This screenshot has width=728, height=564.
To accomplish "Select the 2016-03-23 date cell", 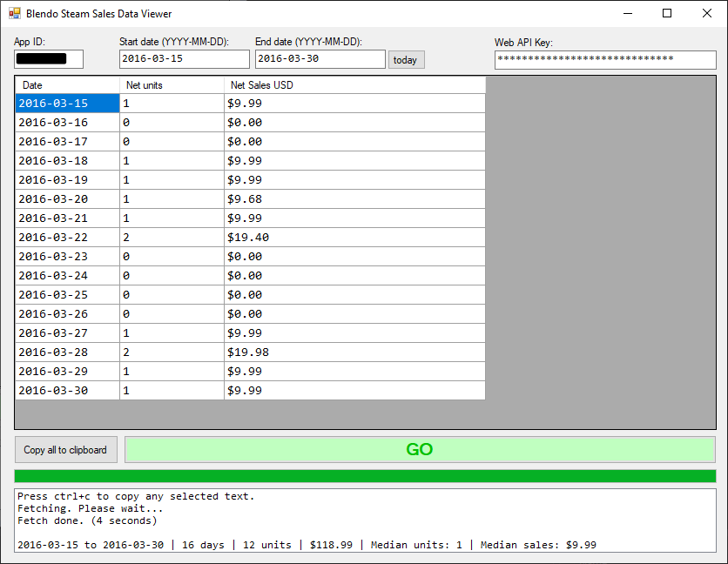I will point(67,256).
